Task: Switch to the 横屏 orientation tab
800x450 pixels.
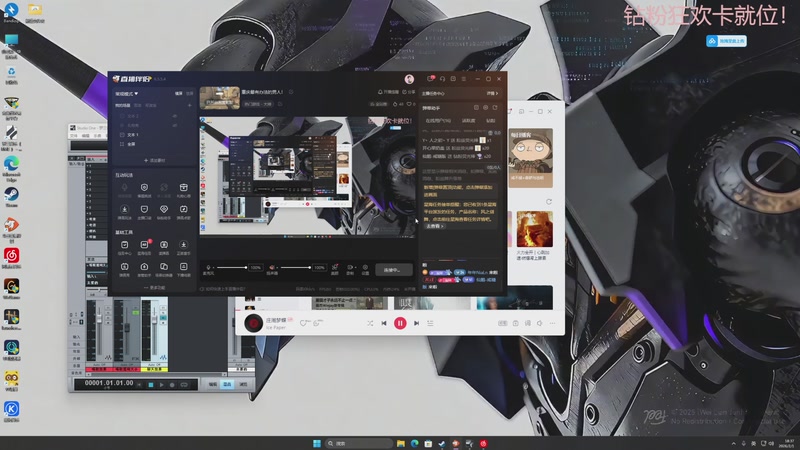Action: pyautogui.click(x=179, y=94)
